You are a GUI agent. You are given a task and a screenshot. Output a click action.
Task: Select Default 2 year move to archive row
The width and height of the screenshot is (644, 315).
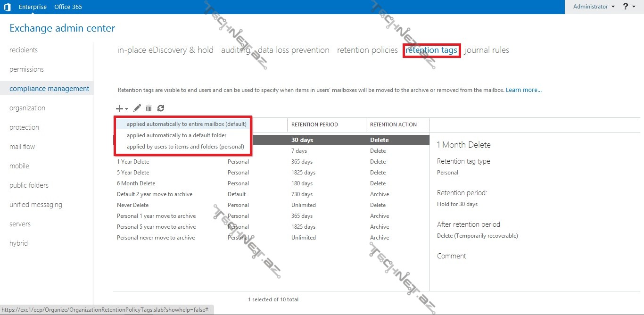(155, 194)
